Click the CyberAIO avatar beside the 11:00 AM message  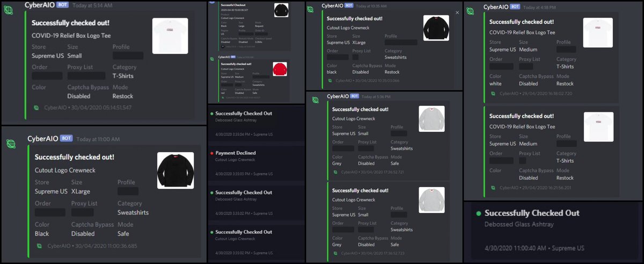pos(11,143)
